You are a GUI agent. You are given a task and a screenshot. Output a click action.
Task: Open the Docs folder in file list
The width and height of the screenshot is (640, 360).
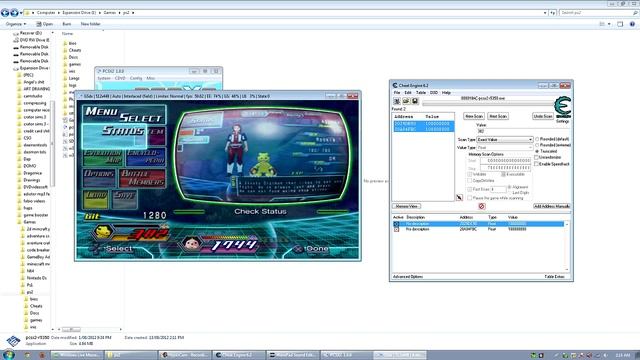(x=71, y=57)
